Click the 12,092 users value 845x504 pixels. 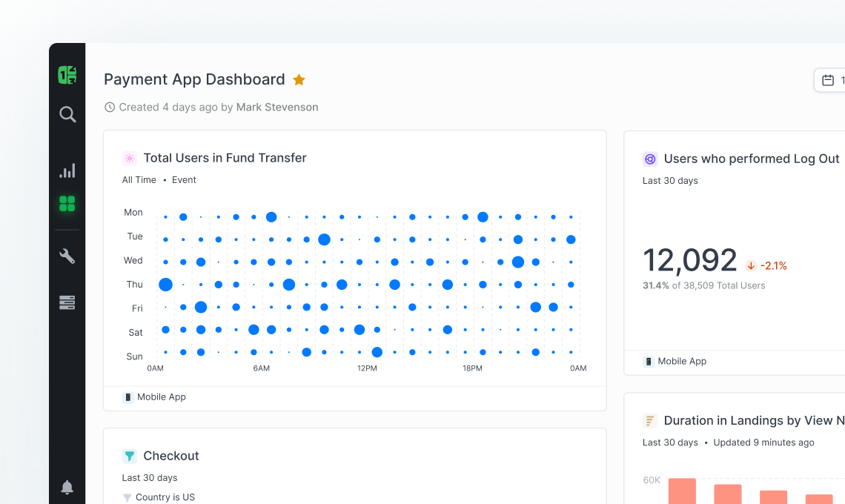point(689,260)
